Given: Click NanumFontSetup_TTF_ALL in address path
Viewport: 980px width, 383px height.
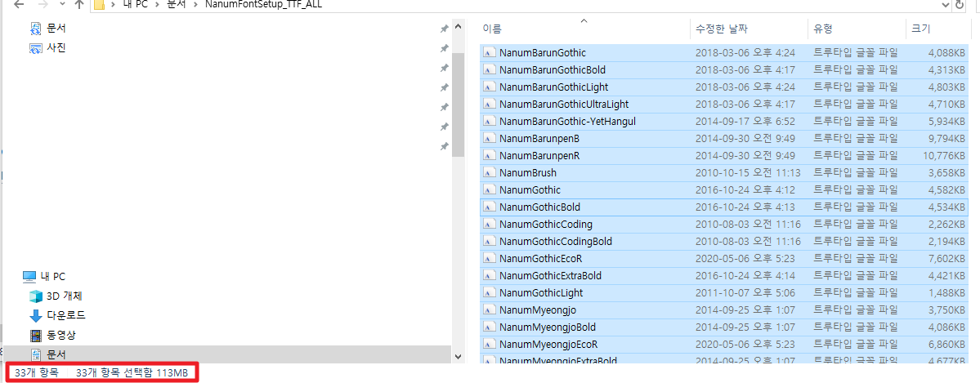Looking at the screenshot, I should pyautogui.click(x=264, y=5).
